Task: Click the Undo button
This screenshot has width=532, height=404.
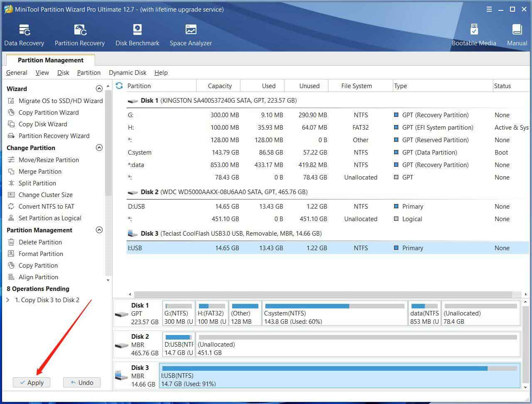Action: tap(82, 382)
